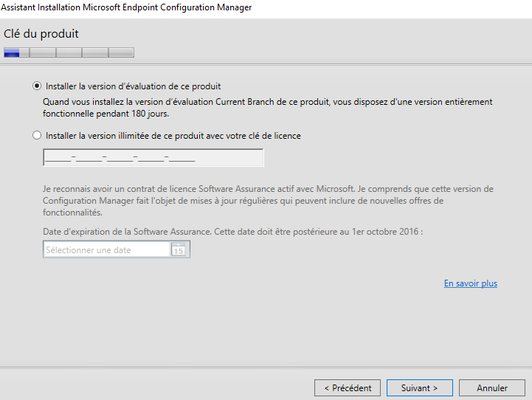Viewport: 532px width, 400px height.
Task: Click the Software Assurance expiration date box
Action: point(107,250)
